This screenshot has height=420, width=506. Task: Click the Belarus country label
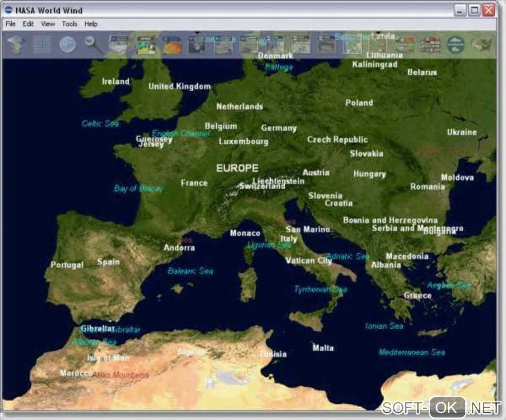pos(422,72)
